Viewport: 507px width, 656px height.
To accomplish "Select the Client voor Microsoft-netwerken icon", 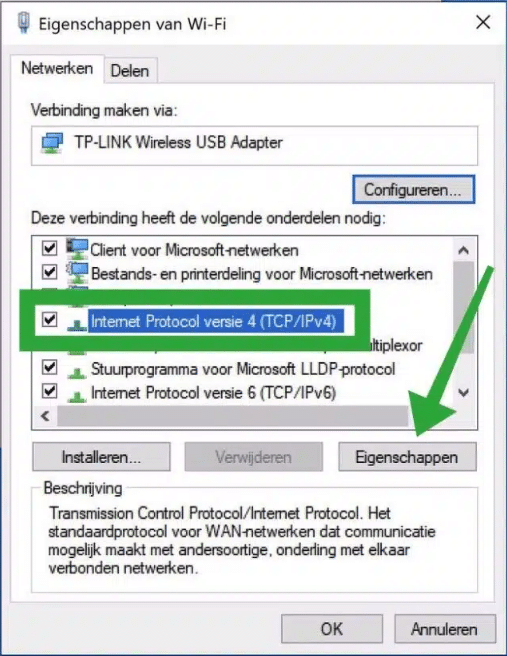I will 78,249.
